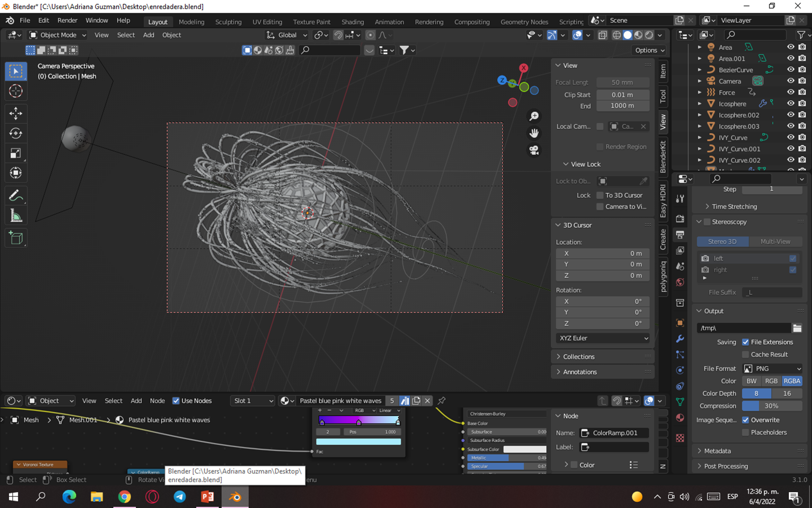Viewport: 812px width, 508px height.
Task: Switch to the Sculpting workspace tab
Action: click(228, 22)
